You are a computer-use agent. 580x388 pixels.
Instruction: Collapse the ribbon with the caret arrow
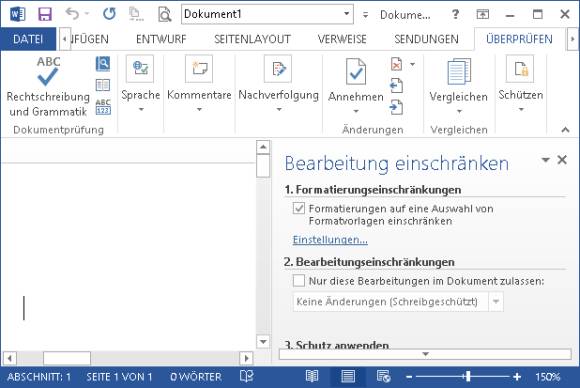tap(565, 129)
